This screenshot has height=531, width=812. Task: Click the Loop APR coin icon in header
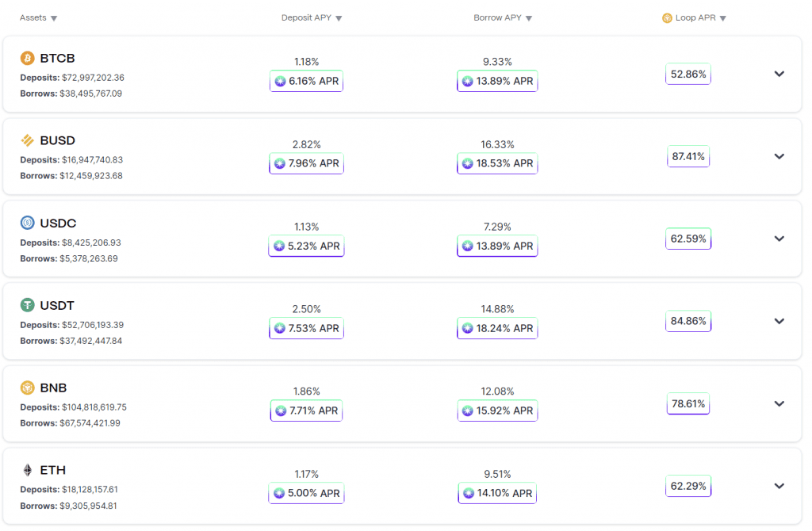pos(667,18)
